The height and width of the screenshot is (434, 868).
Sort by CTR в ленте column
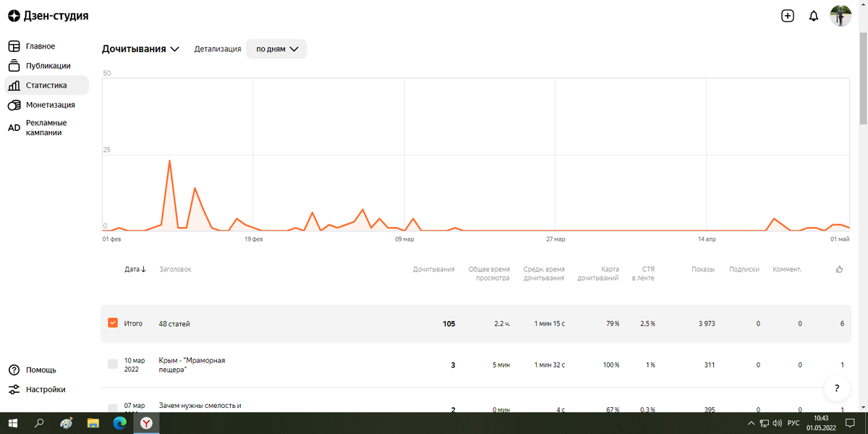[643, 273]
